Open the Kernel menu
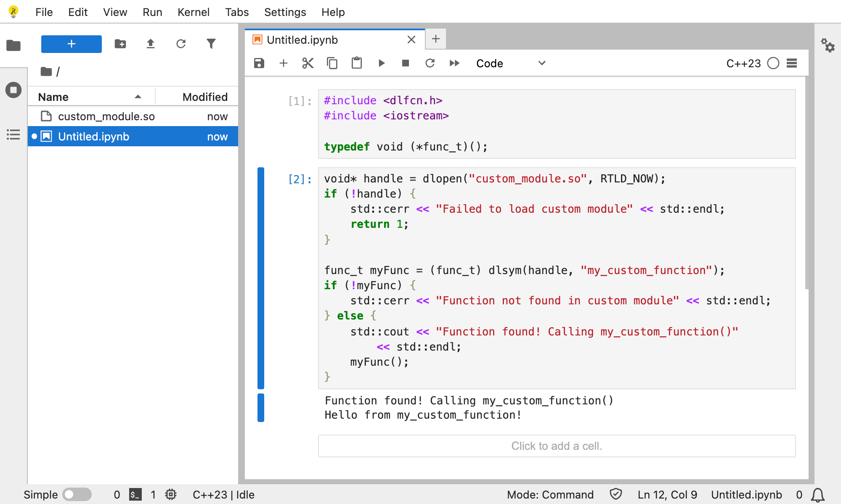841x504 pixels. (193, 12)
